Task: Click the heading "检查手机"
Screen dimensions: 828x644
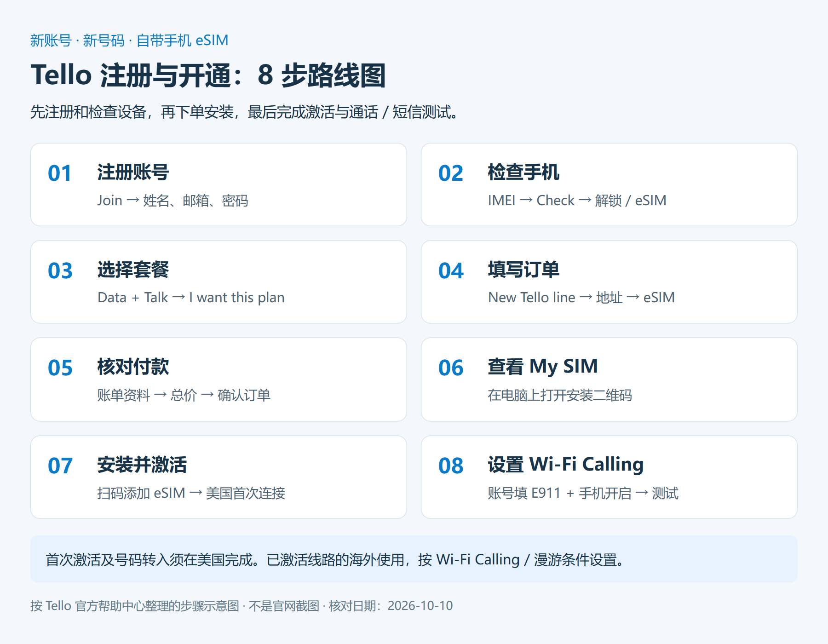Action: (523, 172)
